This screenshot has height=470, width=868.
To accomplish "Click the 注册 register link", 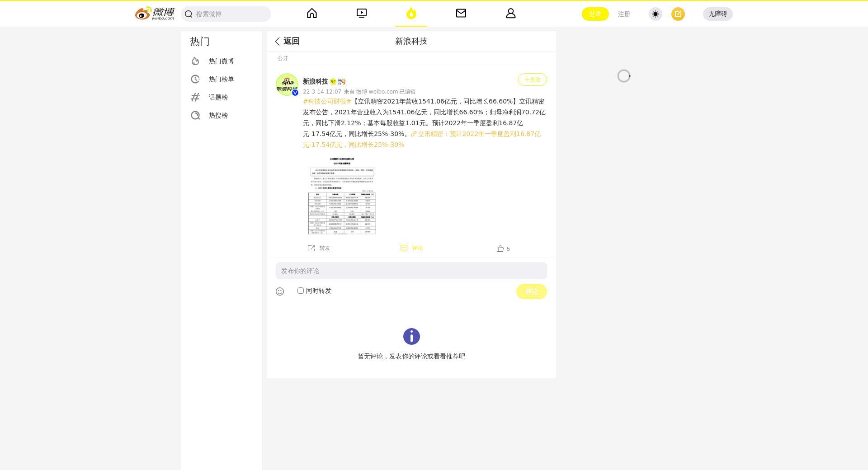I will click(624, 14).
